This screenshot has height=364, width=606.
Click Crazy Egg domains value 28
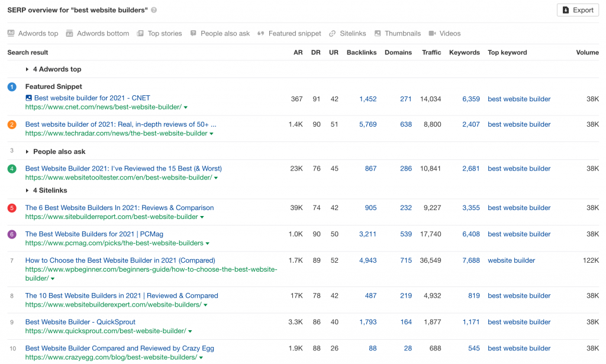pos(408,348)
